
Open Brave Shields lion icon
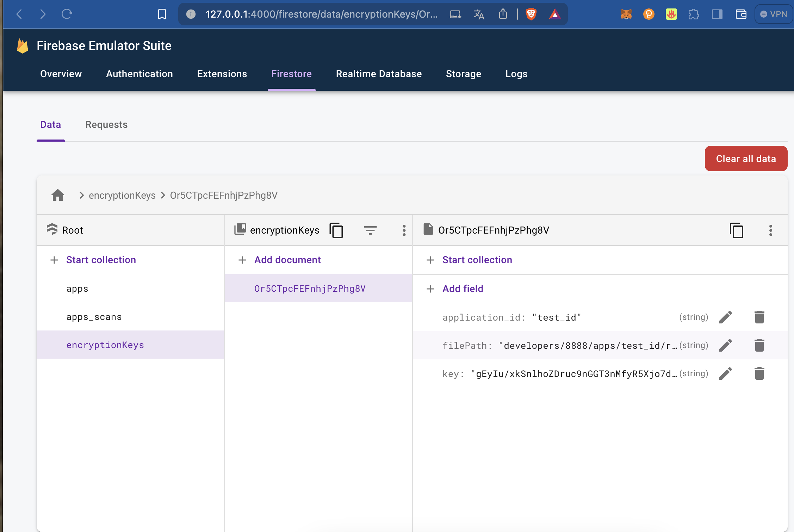tap(531, 14)
